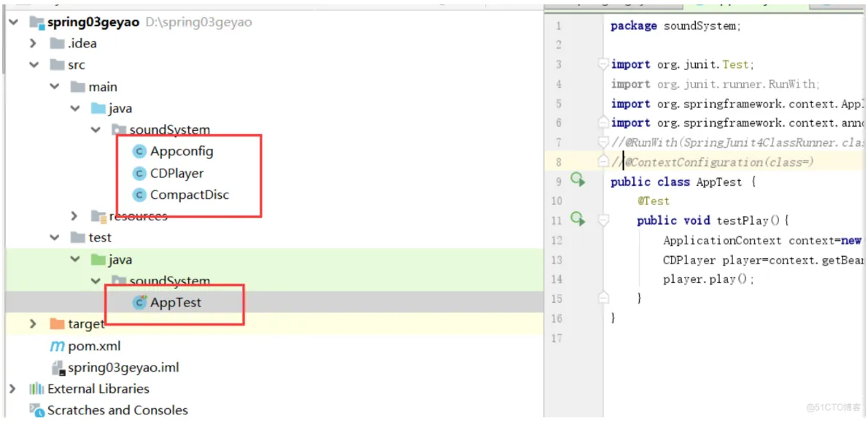Image resolution: width=868 pixels, height=421 pixels.
Task: Expand the resources folder
Action: click(x=74, y=215)
